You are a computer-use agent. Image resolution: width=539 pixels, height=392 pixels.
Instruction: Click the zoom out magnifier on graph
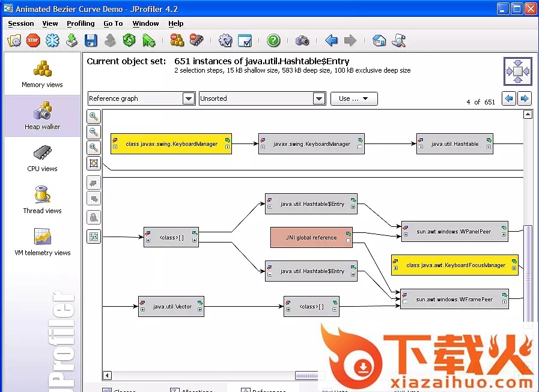pos(94,132)
